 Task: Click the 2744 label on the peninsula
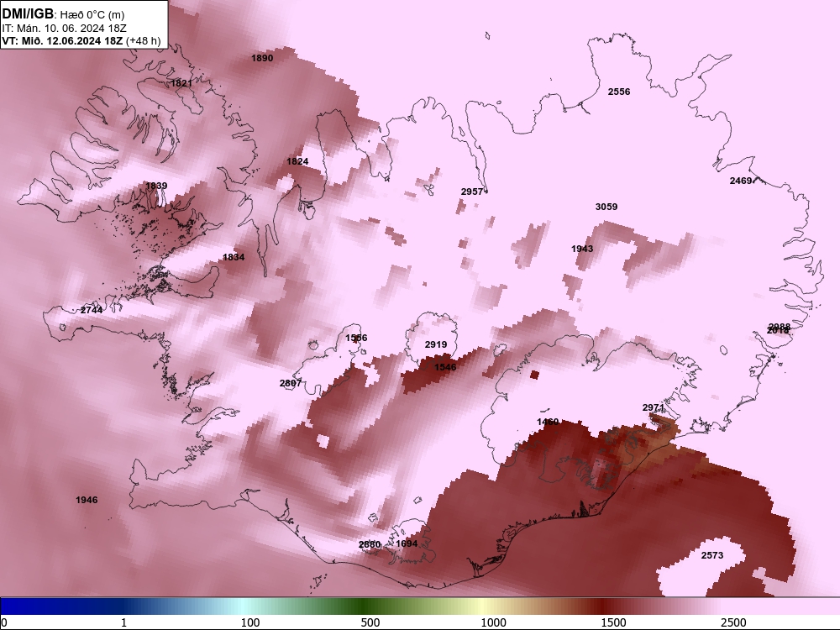pyautogui.click(x=92, y=310)
